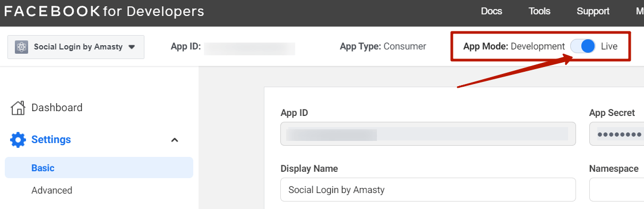This screenshot has height=209, width=644.
Task: Select the Basic settings item
Action: click(x=99, y=168)
